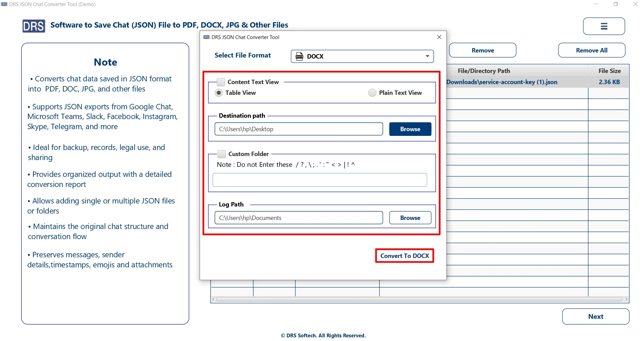The image size is (644, 341).
Task: Focus the Destination path text field
Action: tap(299, 129)
